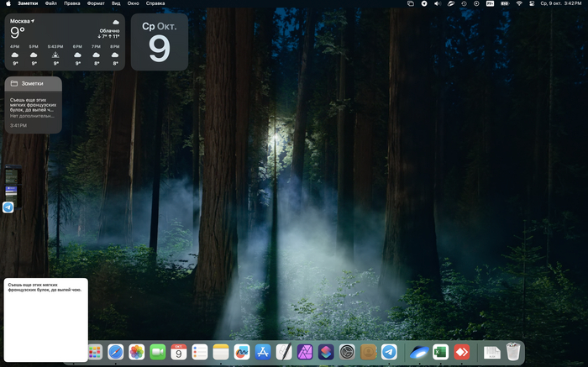Open Safari from the dock
This screenshot has height=367, width=588.
click(115, 353)
